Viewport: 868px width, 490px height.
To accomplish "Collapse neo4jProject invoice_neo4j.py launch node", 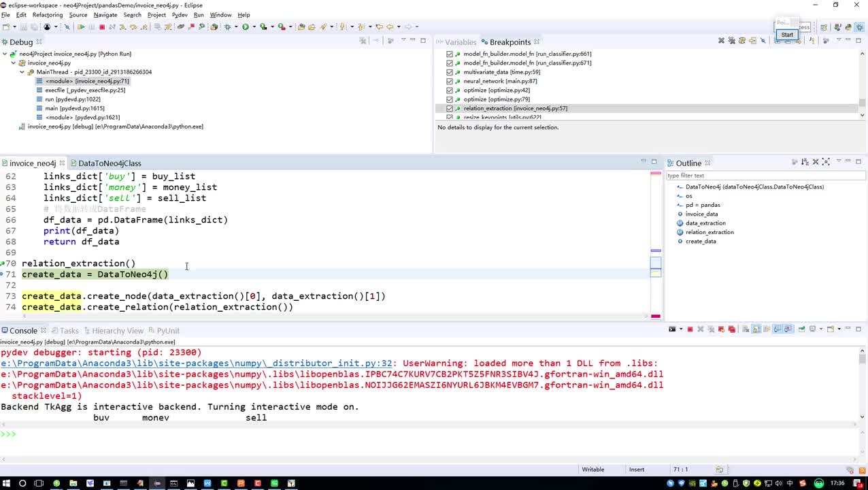I will tap(4, 54).
